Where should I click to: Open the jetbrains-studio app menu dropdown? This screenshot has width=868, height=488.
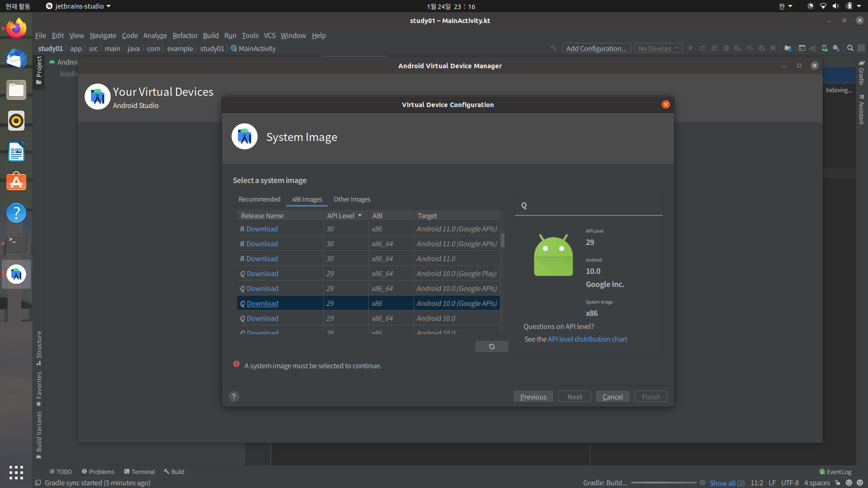pos(78,6)
